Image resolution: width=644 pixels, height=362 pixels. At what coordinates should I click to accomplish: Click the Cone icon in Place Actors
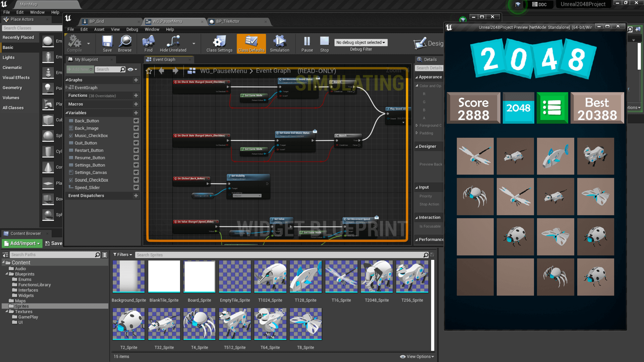coord(48,167)
